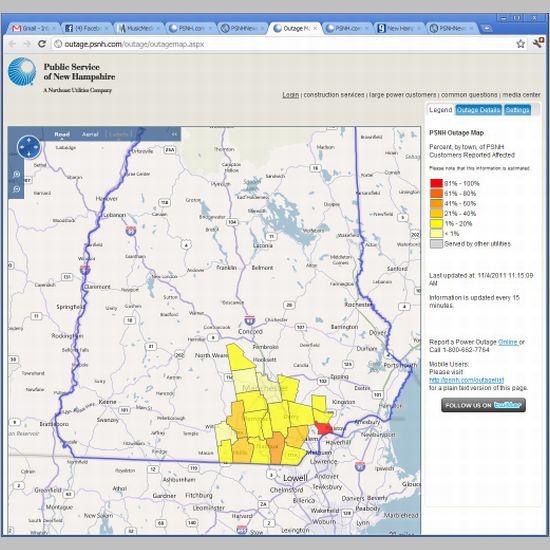Go forward with the browser forward arrow
Screen dimensions: 550x550
click(x=27, y=44)
